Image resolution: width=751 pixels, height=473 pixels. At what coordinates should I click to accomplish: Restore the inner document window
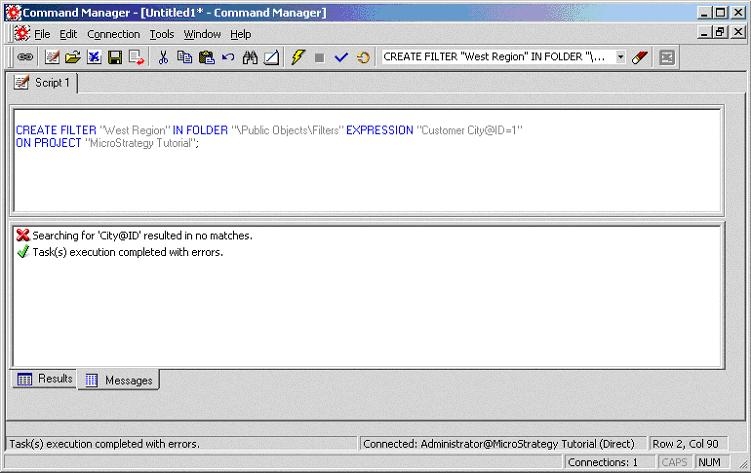click(719, 33)
